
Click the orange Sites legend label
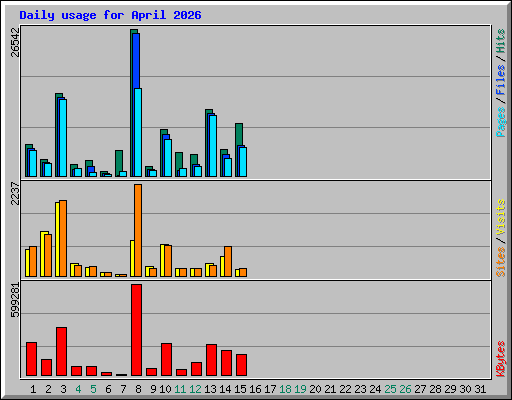(x=501, y=262)
